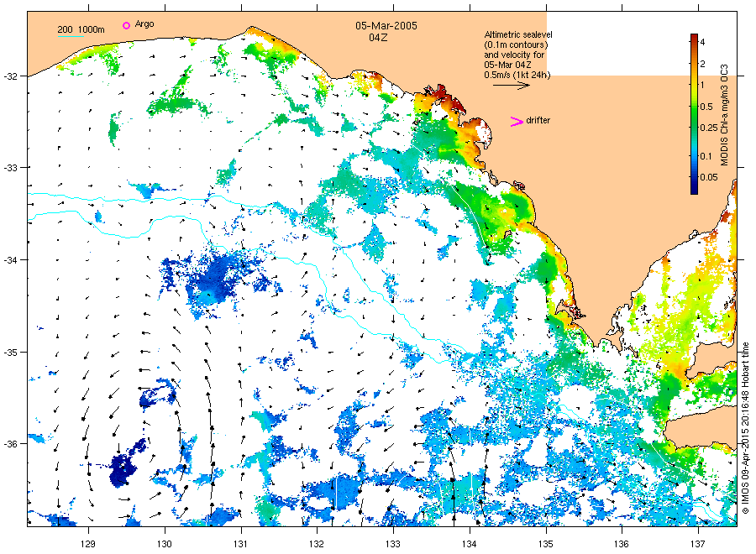Click the 'Altimetric sealevel' caption line
The image size is (756, 554).
click(x=518, y=34)
